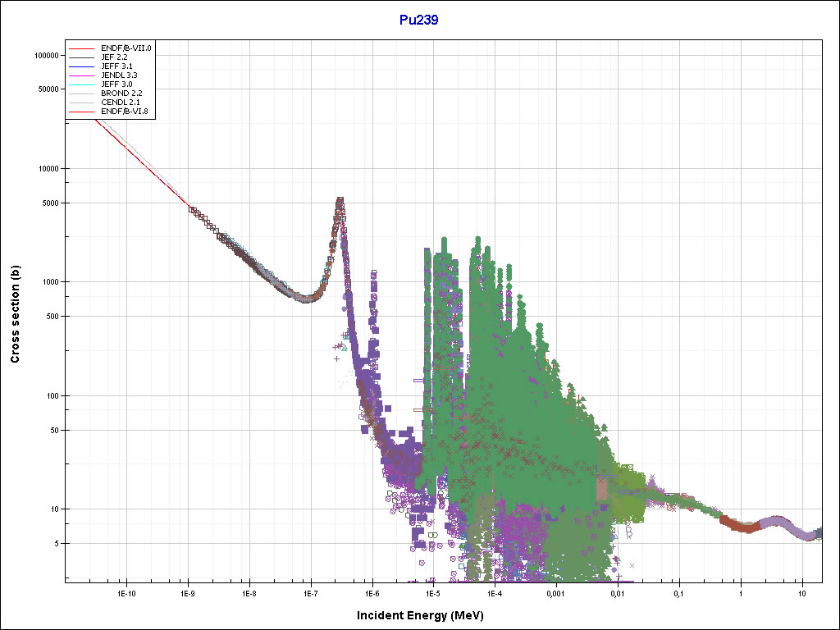Select the ENDF/B-VI.8 legend label
The height and width of the screenshot is (630, 840).
pos(125,111)
